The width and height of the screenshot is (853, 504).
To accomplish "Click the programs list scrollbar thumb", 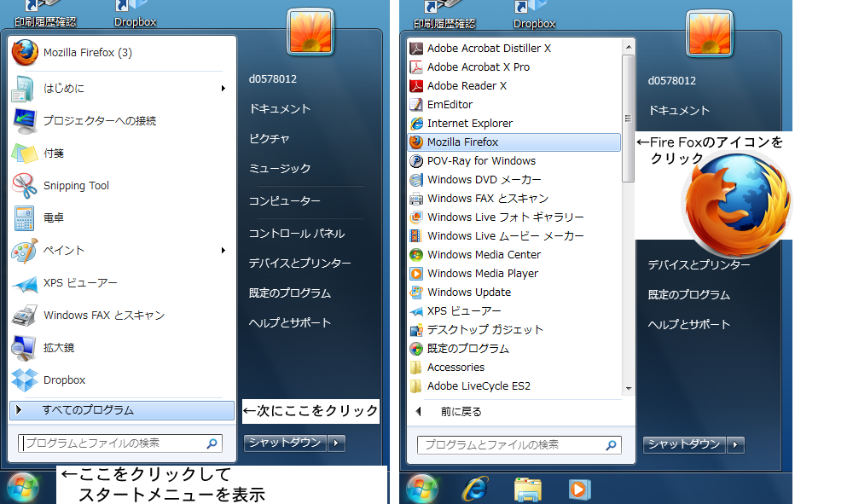I will (629, 118).
